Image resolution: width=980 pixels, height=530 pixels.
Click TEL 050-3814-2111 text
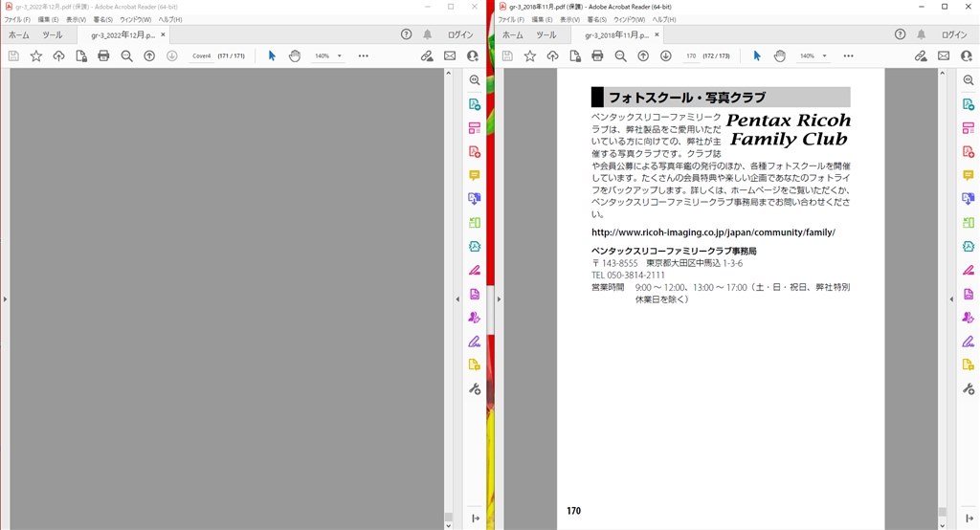coord(628,275)
